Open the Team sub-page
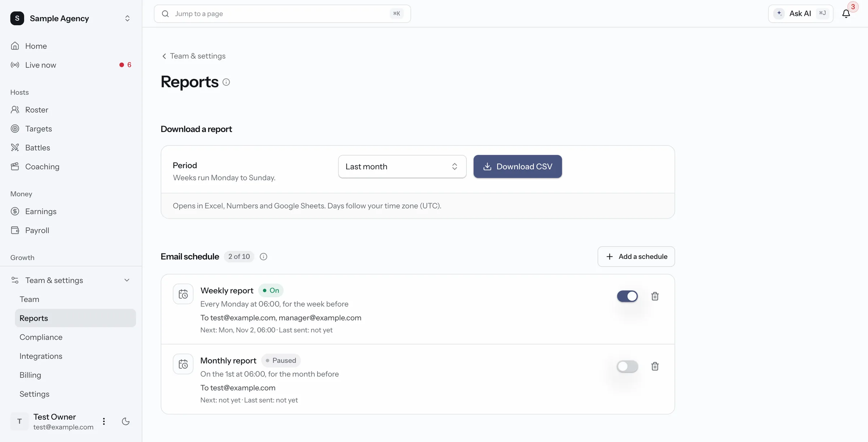868x442 pixels. coord(75,299)
